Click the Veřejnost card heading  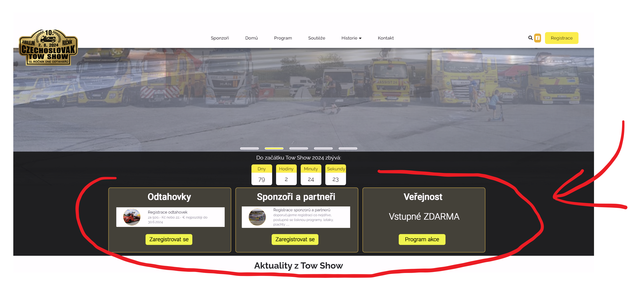point(423,197)
